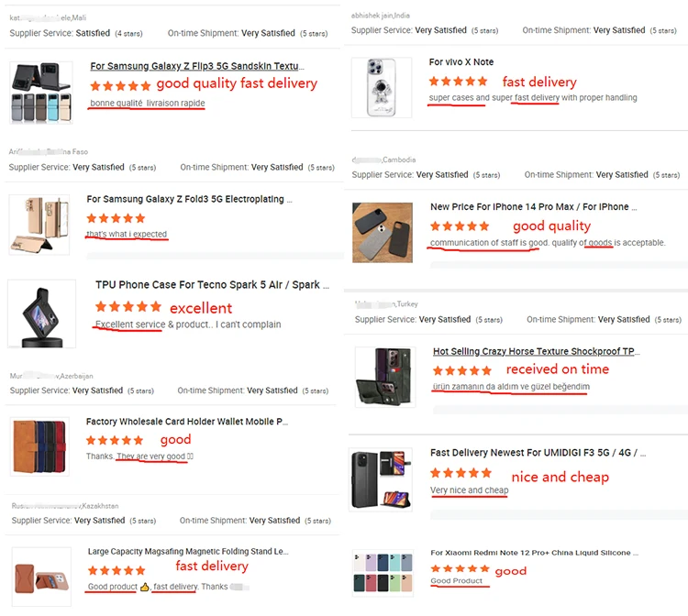
Task: Click the card holder wallet cases thumbnail
Action: 40,447
